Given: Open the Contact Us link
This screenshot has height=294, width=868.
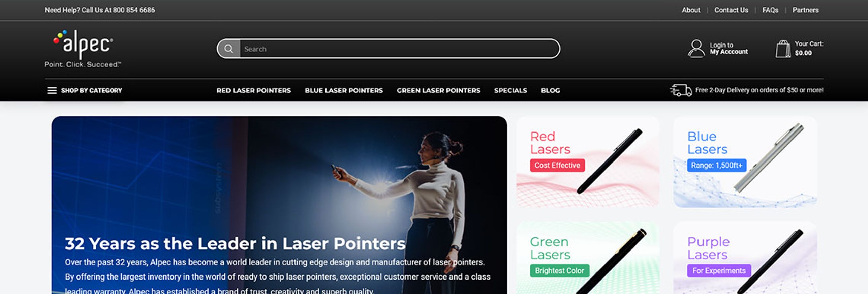Looking at the screenshot, I should pos(731,10).
